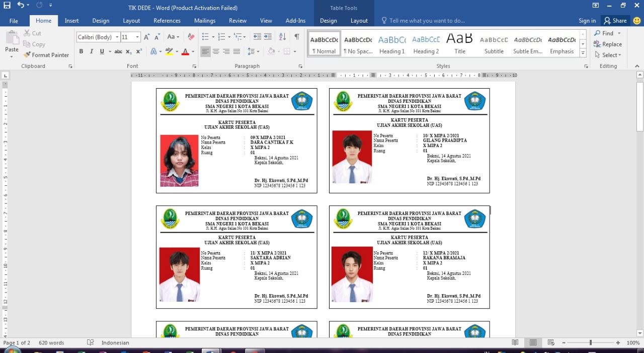The image size is (644, 353).
Task: Open the line spacing dropdown
Action: (x=253, y=51)
